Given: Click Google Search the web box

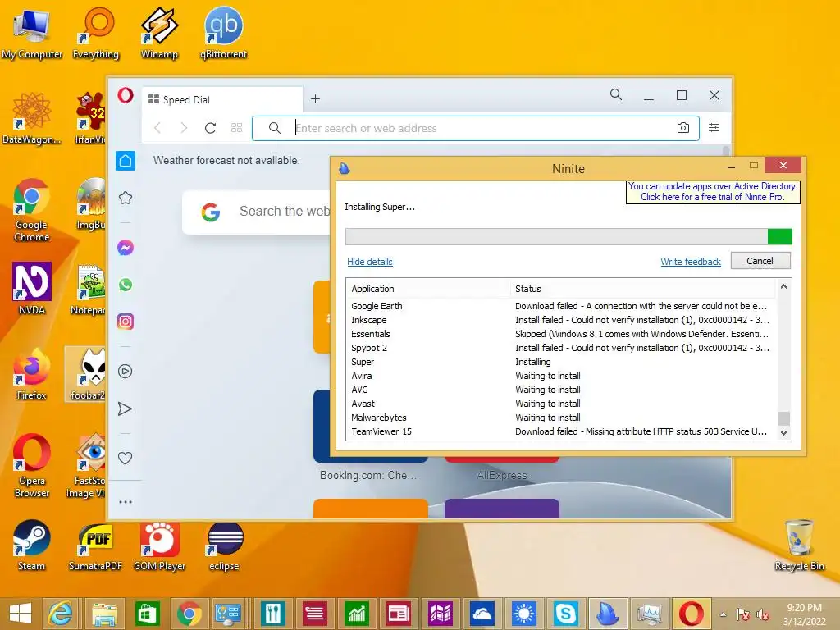Looking at the screenshot, I should pyautogui.click(x=257, y=212).
